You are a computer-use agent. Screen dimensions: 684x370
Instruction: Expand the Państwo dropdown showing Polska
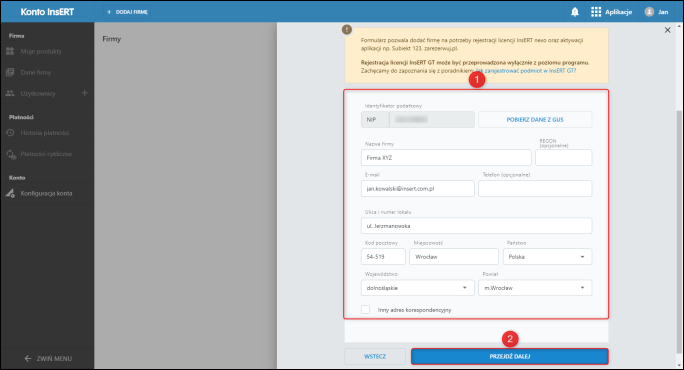547,257
